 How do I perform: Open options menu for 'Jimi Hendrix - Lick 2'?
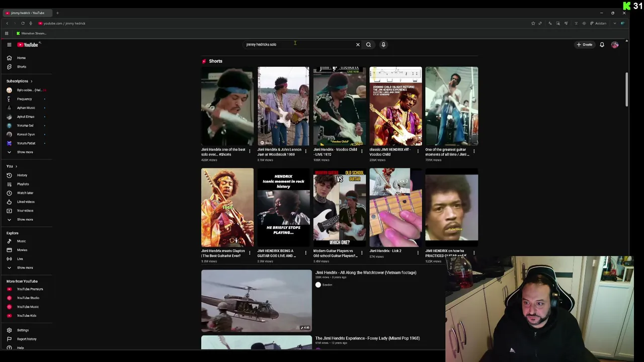[x=418, y=252]
